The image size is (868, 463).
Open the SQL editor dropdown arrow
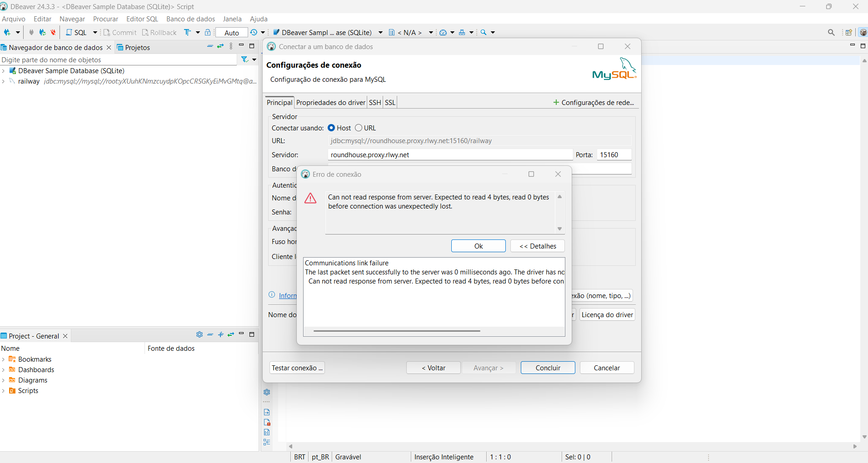pyautogui.click(x=95, y=32)
